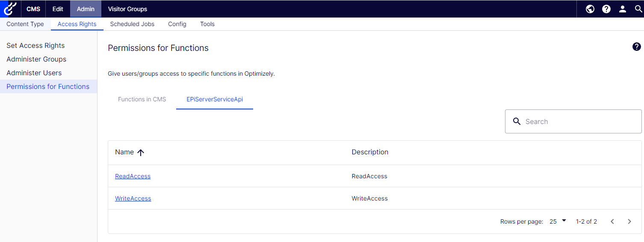This screenshot has width=644, height=242.
Task: Switch to Functions in CMS tab
Action: tap(142, 99)
